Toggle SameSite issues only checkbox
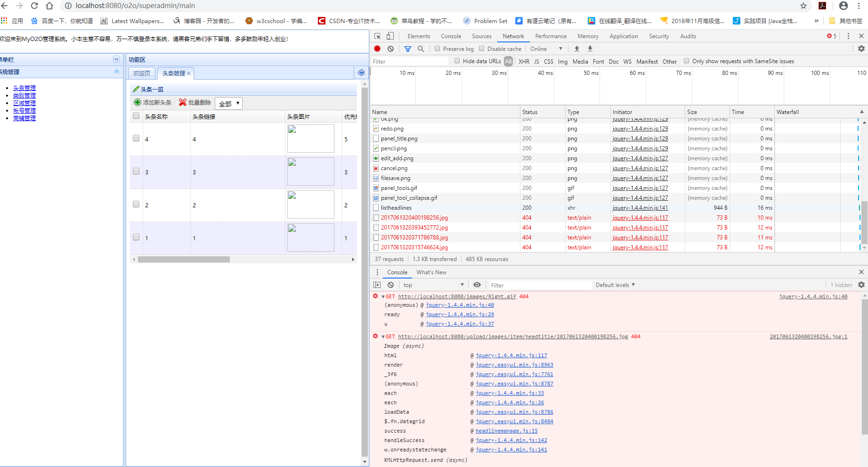This screenshot has width=868, height=467. 686,61
